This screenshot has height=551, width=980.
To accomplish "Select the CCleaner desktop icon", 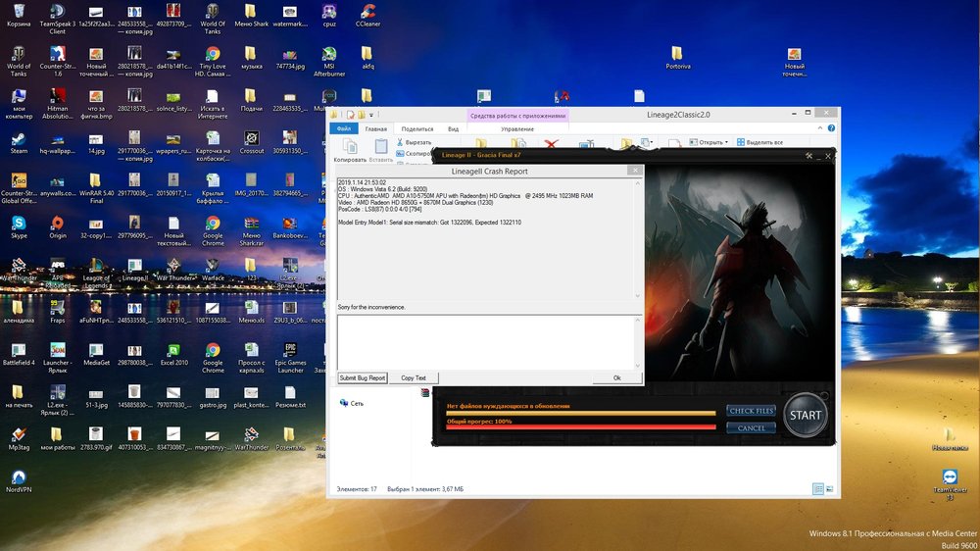I will (x=367, y=13).
